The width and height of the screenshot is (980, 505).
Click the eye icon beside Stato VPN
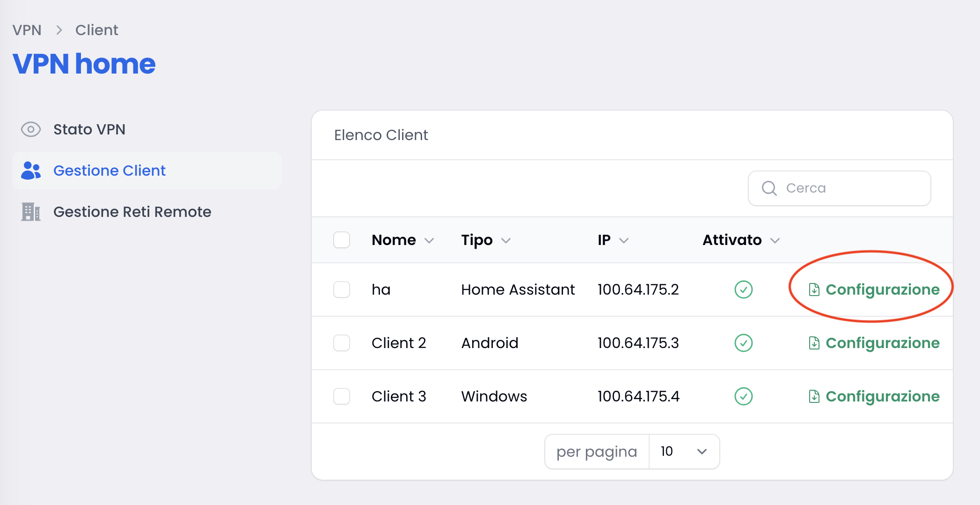pos(31,129)
